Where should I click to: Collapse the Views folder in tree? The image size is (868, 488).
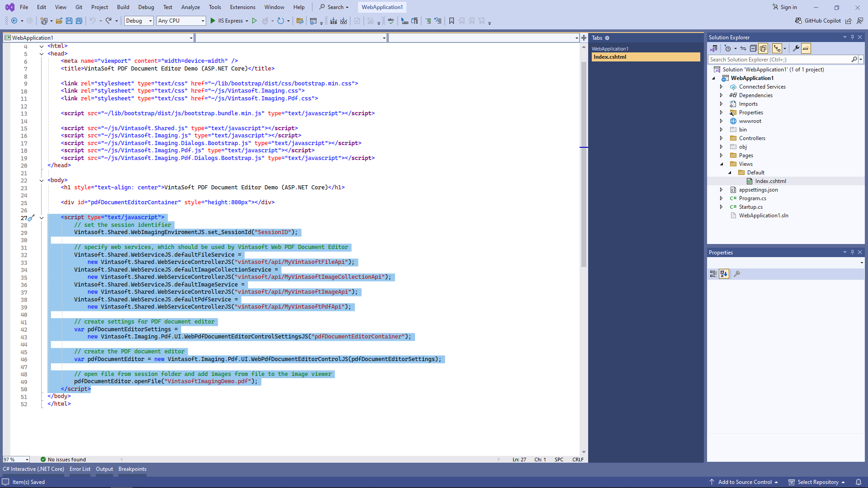point(722,164)
